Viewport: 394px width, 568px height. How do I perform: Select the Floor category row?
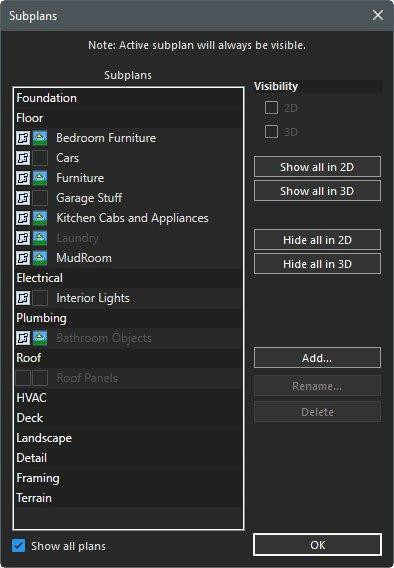(129, 118)
